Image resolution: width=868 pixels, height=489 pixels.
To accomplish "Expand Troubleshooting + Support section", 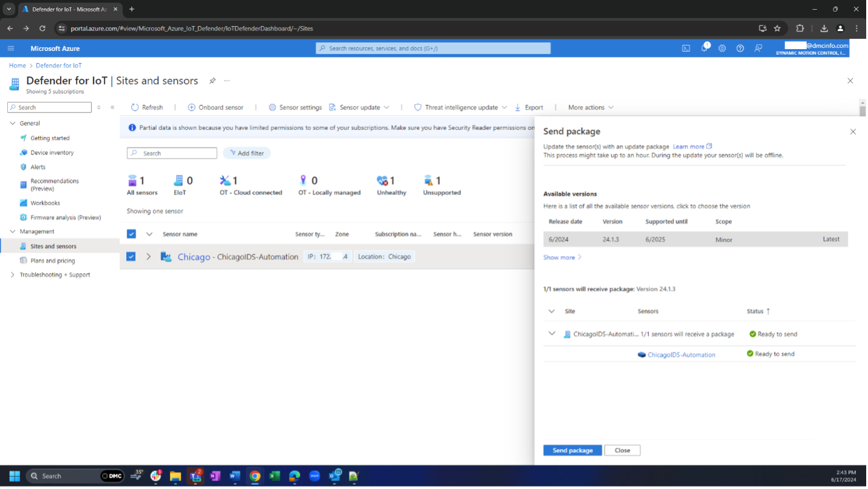I will pos(13,275).
